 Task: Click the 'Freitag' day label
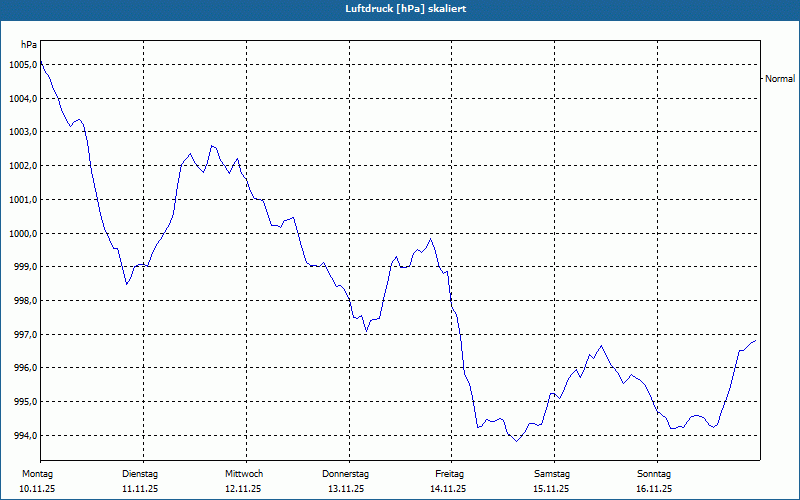coord(449,474)
